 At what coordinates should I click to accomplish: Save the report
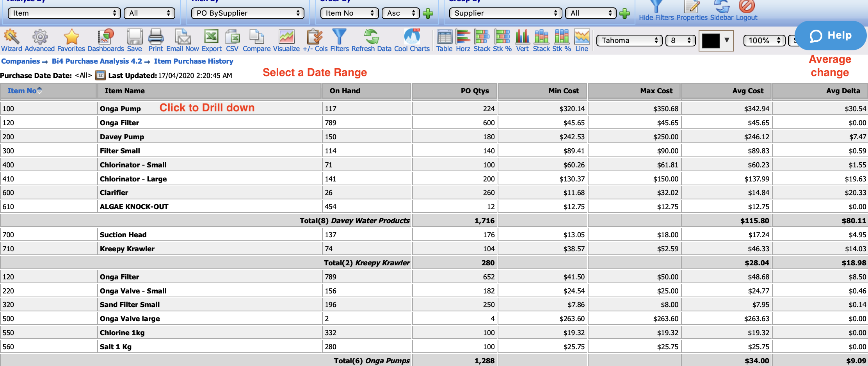(x=134, y=41)
